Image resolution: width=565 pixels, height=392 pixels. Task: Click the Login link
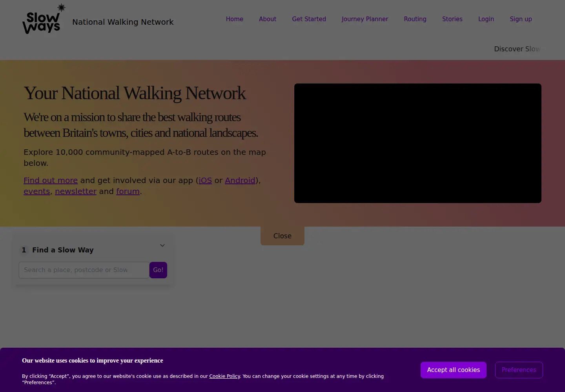[486, 19]
